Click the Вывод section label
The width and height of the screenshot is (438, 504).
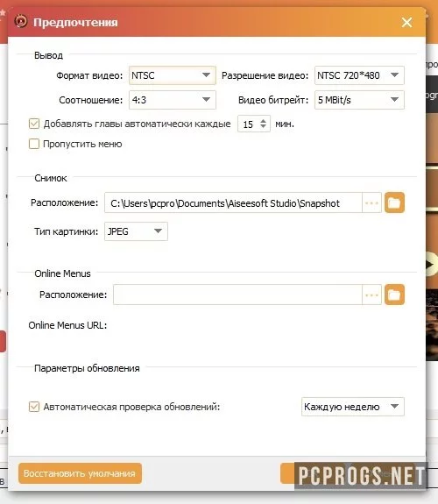48,55
